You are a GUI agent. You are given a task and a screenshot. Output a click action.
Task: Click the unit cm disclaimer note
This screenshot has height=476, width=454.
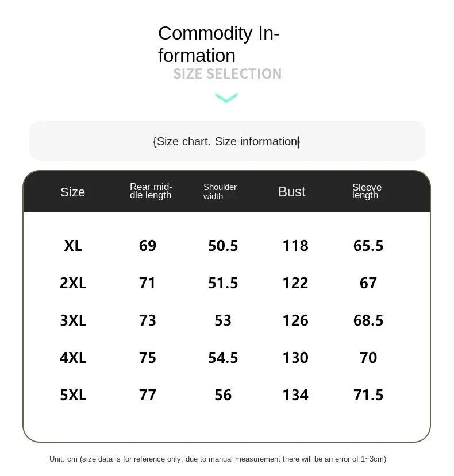(218, 459)
